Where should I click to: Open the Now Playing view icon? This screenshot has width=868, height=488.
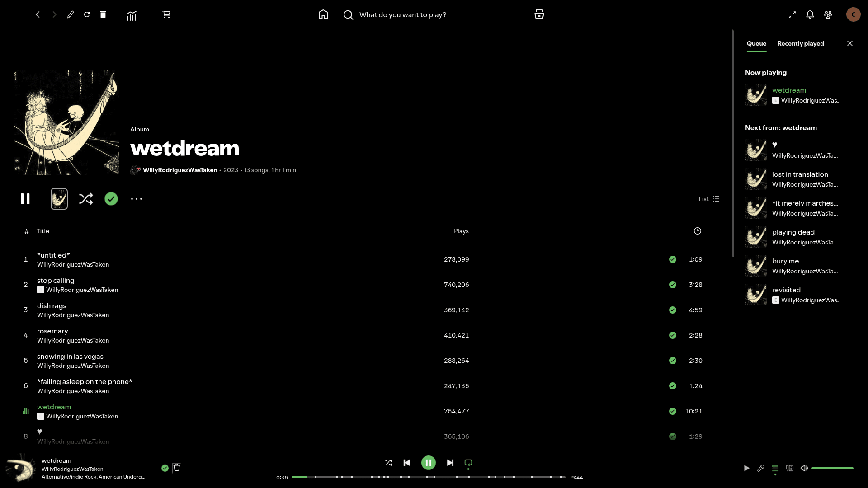click(x=746, y=468)
